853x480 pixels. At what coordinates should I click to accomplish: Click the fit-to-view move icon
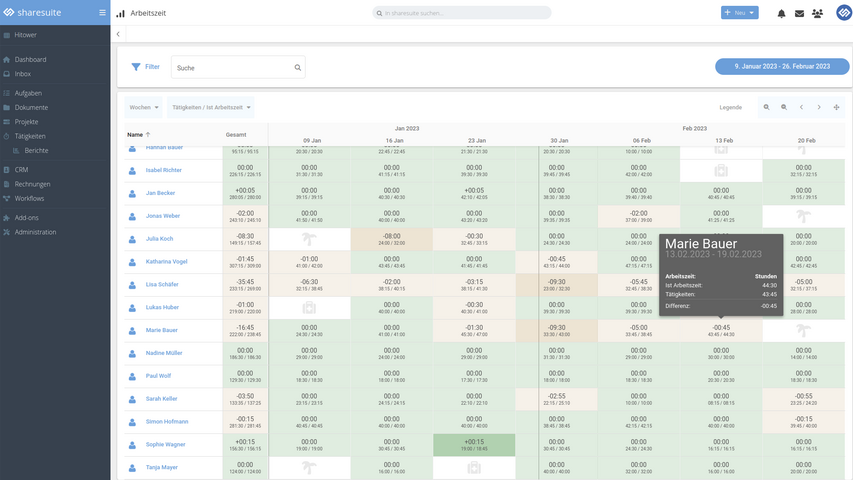coord(837,107)
